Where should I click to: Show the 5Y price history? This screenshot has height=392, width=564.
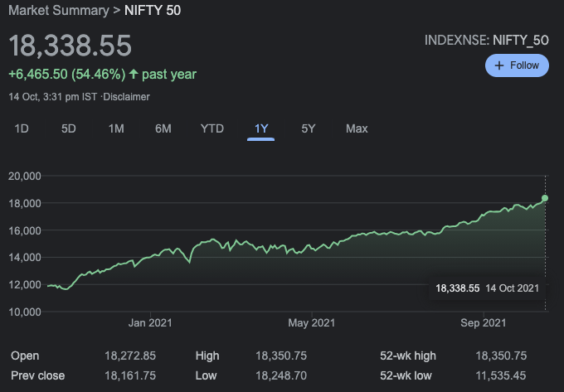pos(309,128)
